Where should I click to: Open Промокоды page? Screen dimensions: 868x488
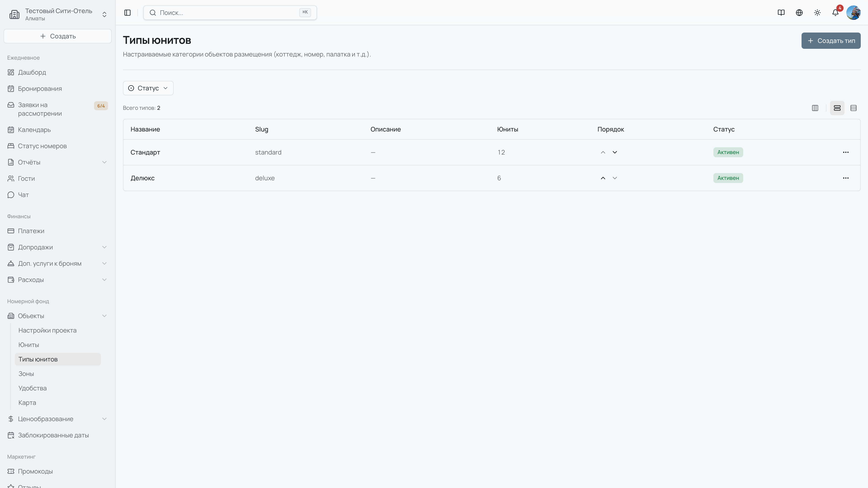[58, 472]
